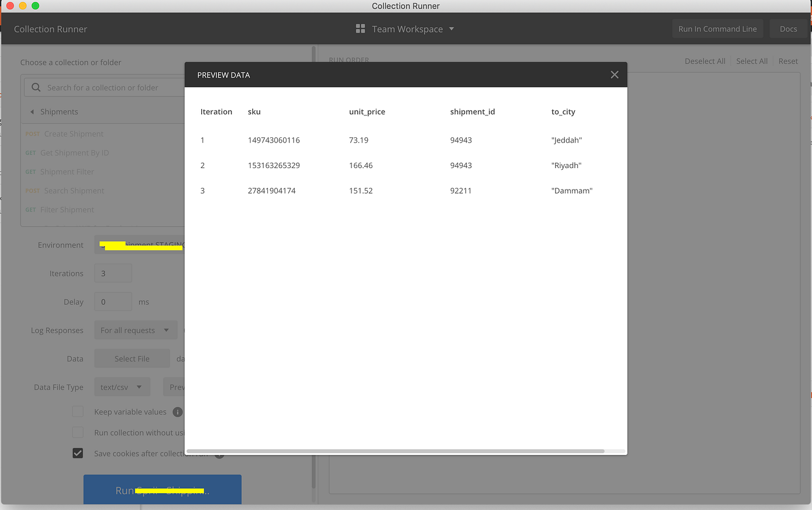Image resolution: width=812 pixels, height=510 pixels.
Task: Uncheck Save cookies after collection run
Action: 78,453
